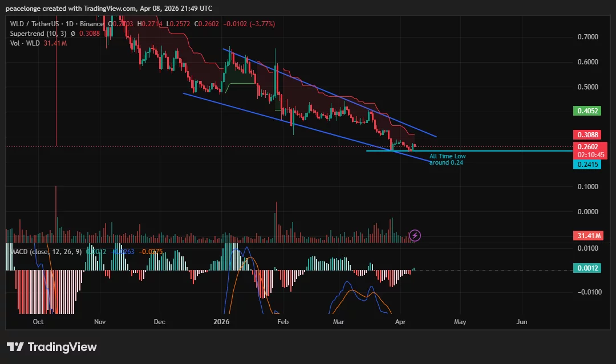Click the red 31.41M volume label
The height and width of the screenshot is (364, 616).
587,235
